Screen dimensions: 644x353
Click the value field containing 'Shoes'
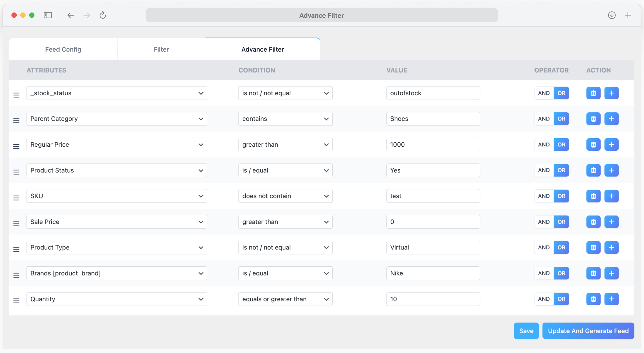433,119
